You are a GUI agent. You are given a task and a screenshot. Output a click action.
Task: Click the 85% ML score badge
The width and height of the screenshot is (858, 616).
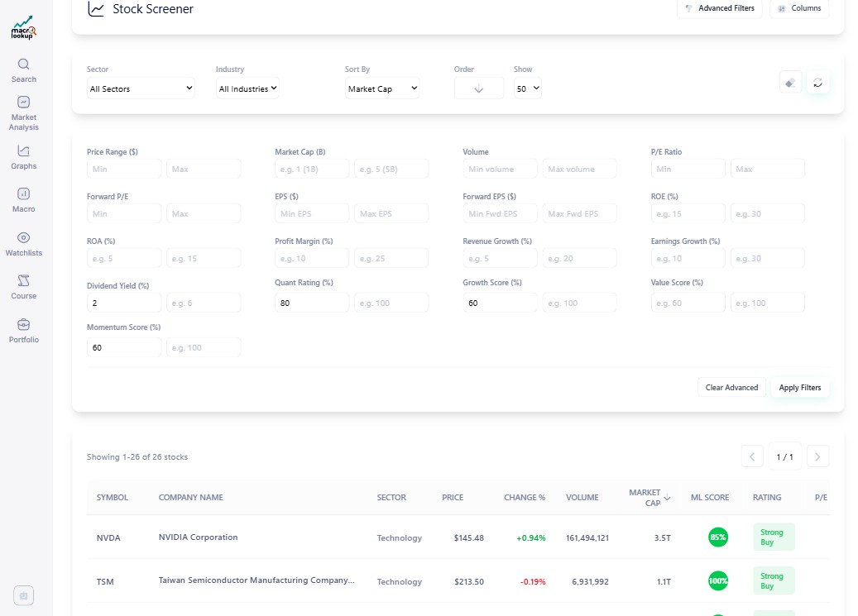[x=718, y=537]
